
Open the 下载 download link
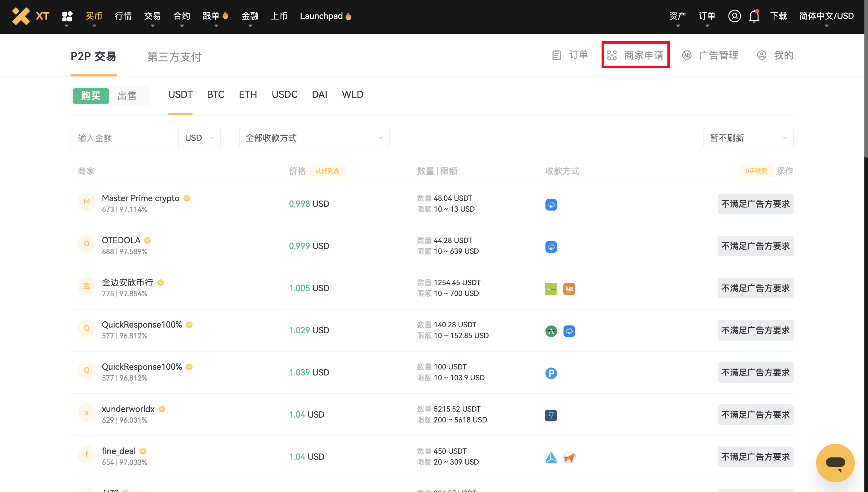pos(778,16)
